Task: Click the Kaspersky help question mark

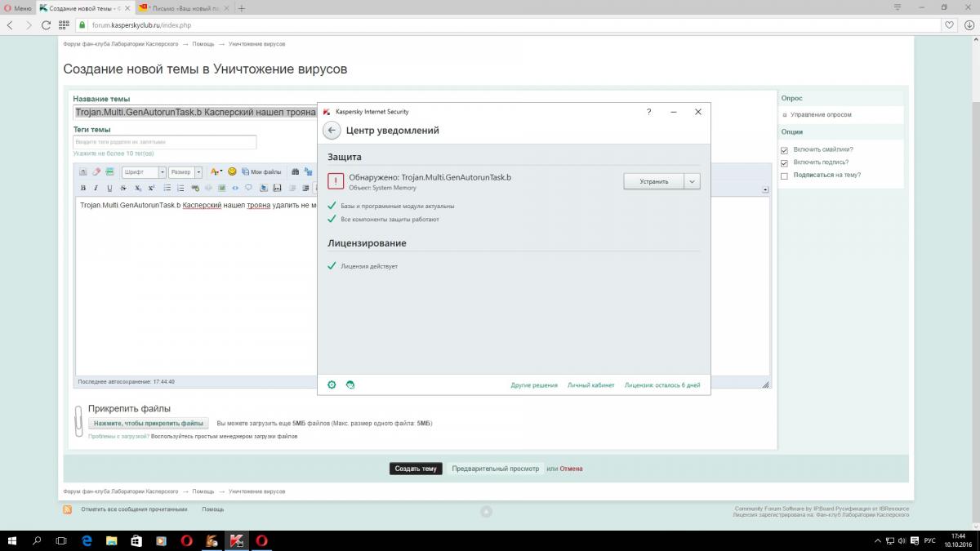Action: [649, 112]
